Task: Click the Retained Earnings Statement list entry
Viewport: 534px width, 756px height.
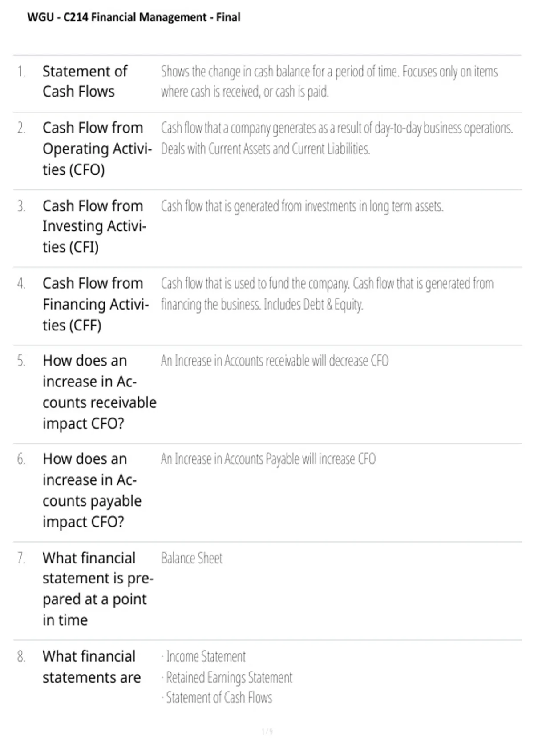Action: [227, 678]
